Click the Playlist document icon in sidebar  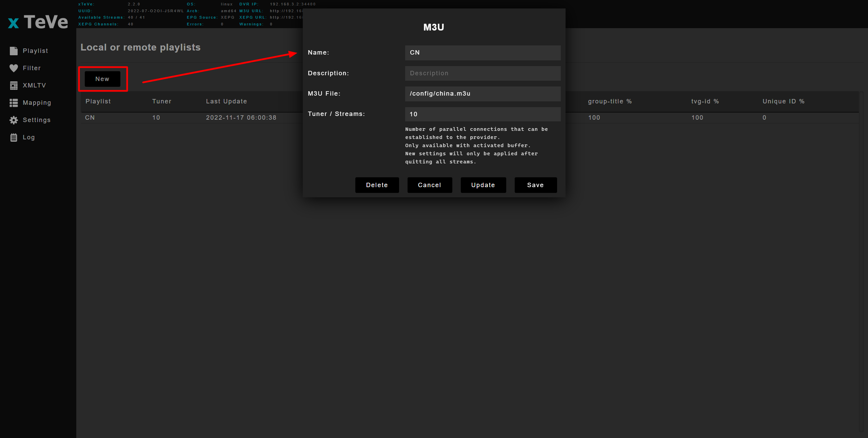(14, 51)
